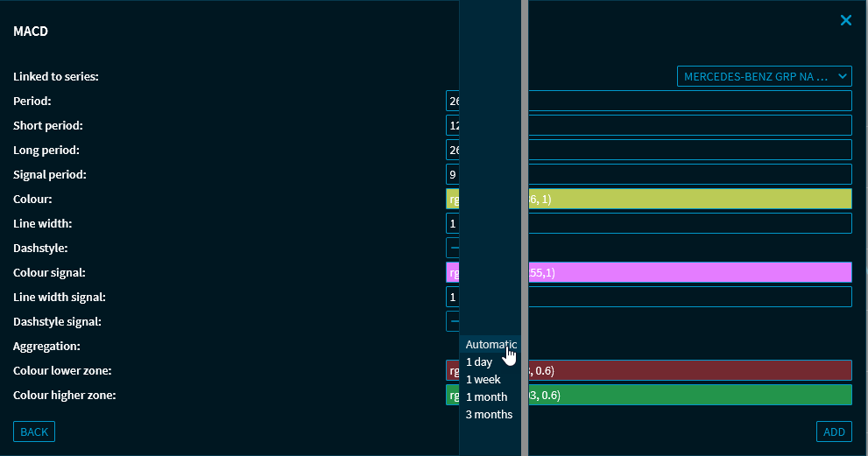Pick 1 week aggregation option

coord(483,380)
